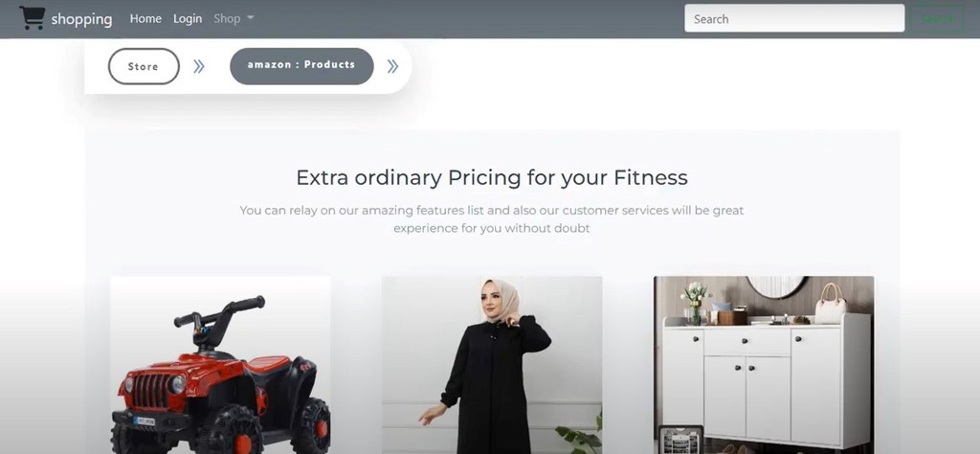Image resolution: width=980 pixels, height=454 pixels.
Task: Click the round mirror in the cabinet photo
Action: (777, 286)
